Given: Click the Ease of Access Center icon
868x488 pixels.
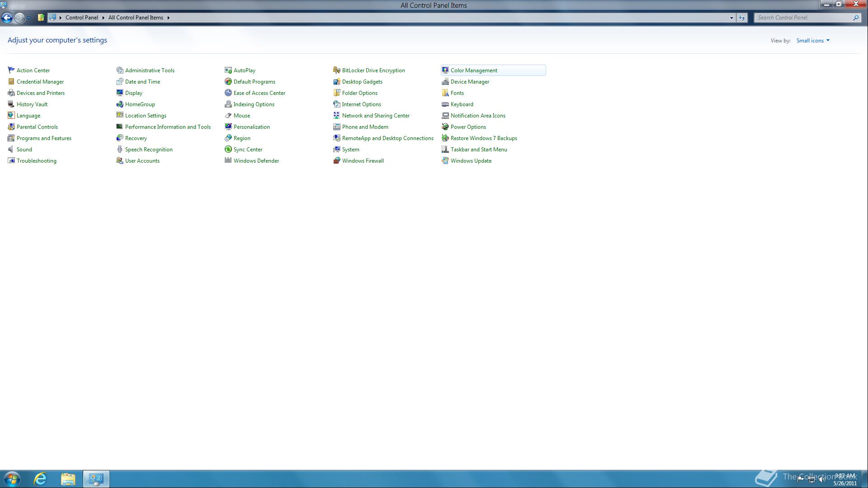Looking at the screenshot, I should tap(228, 93).
